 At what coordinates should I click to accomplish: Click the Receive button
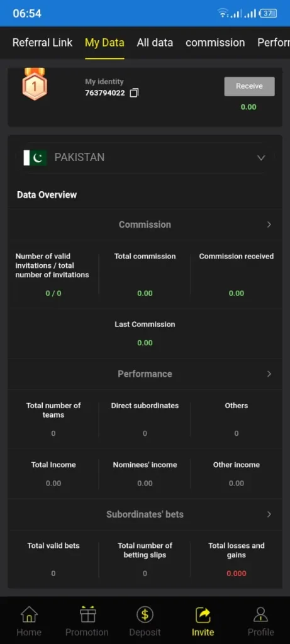click(x=249, y=86)
